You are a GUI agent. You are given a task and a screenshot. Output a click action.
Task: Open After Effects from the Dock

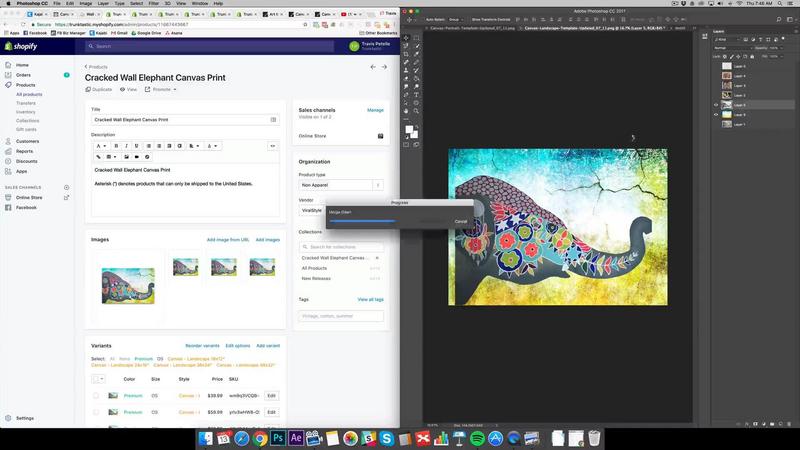pyautogui.click(x=296, y=438)
